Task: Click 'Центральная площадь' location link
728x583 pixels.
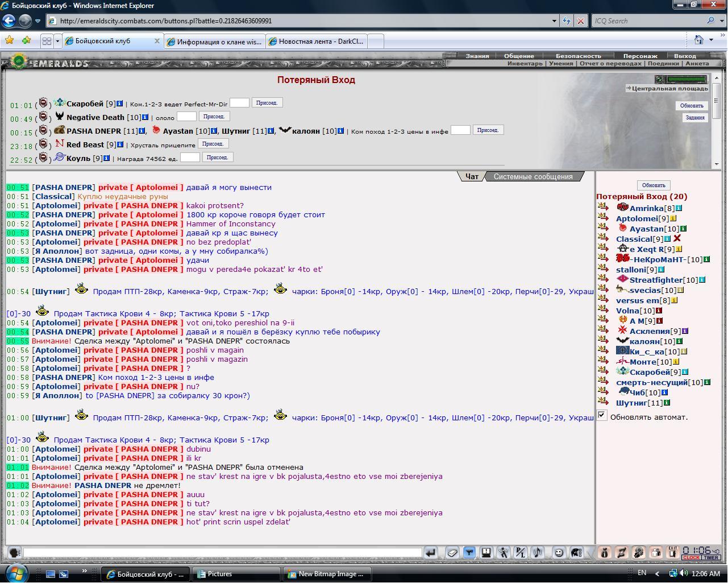Action: click(669, 88)
